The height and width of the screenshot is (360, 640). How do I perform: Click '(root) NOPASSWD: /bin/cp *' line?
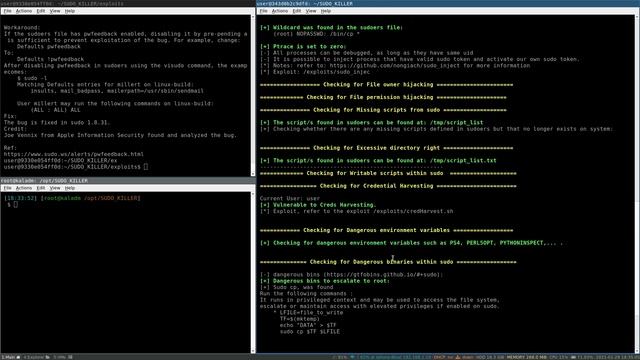(x=316, y=34)
